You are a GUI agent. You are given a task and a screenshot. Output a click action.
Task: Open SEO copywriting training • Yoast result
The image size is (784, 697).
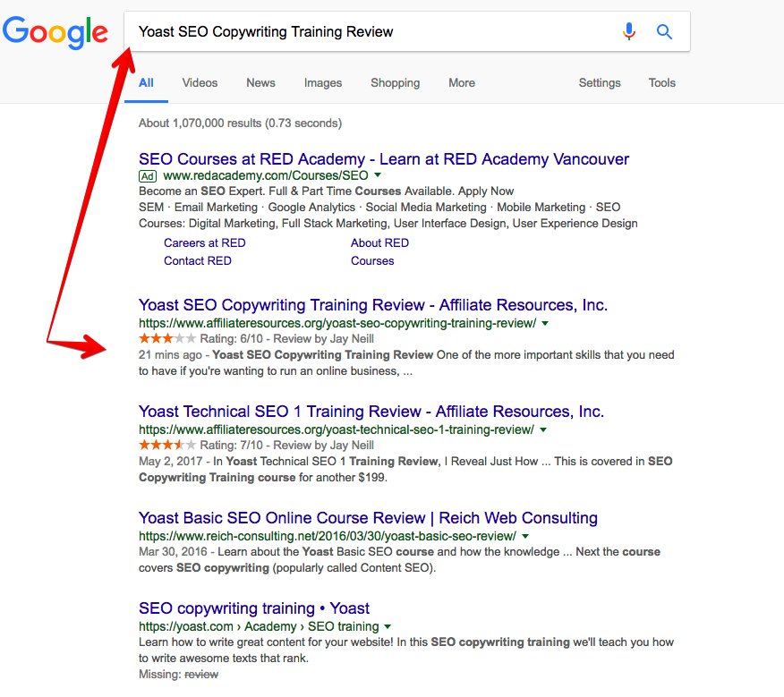point(254,608)
